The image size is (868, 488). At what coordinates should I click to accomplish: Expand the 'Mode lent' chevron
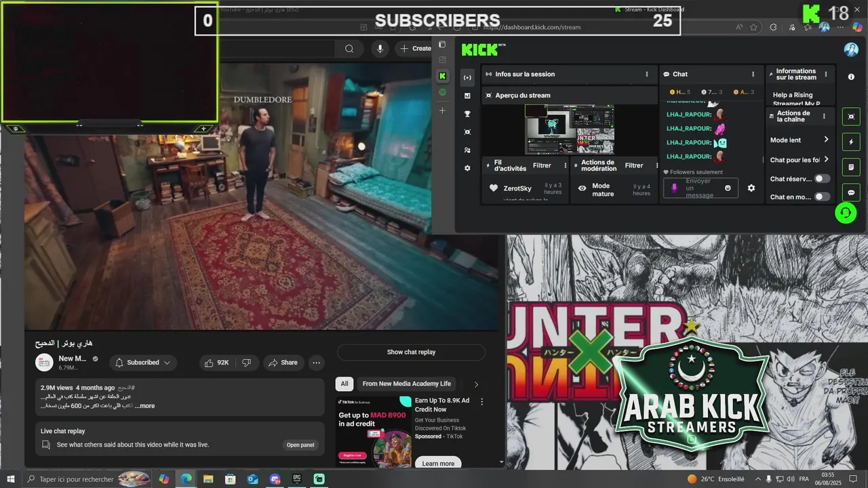[826, 140]
